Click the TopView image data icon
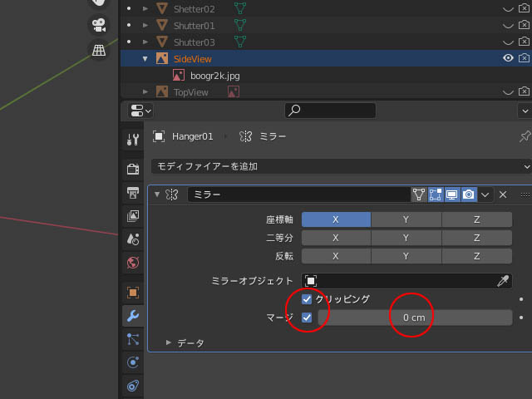 coord(234,92)
